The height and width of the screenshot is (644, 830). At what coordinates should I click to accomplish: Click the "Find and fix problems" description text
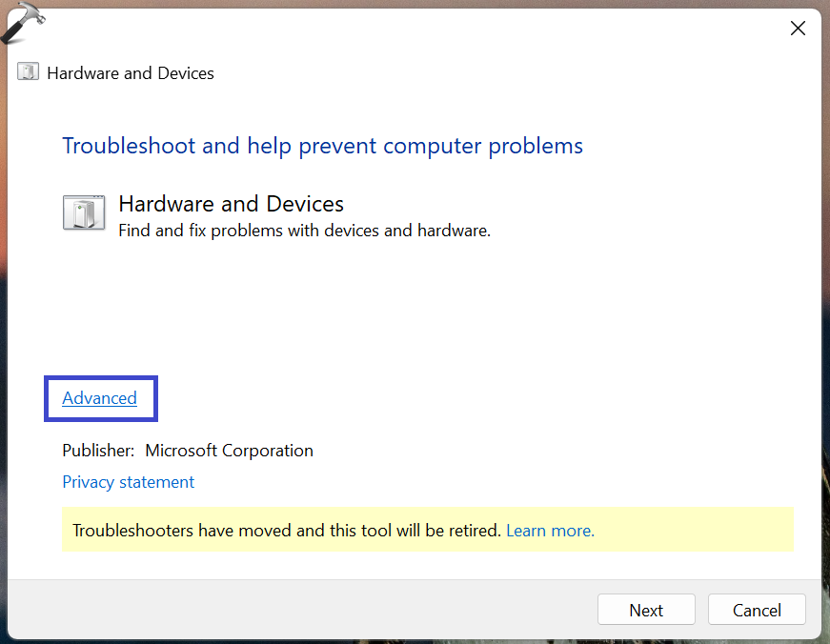[304, 230]
